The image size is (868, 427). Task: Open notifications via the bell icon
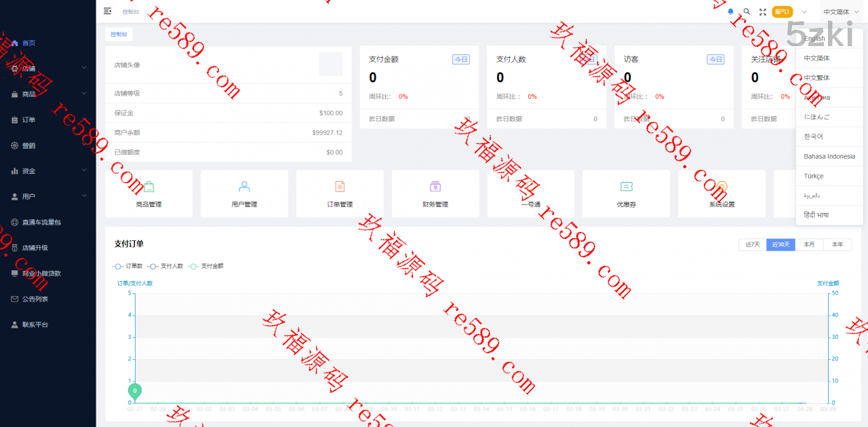tap(730, 12)
